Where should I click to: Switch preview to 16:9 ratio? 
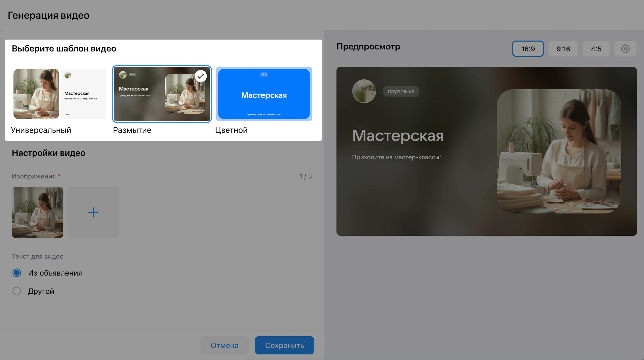point(528,49)
